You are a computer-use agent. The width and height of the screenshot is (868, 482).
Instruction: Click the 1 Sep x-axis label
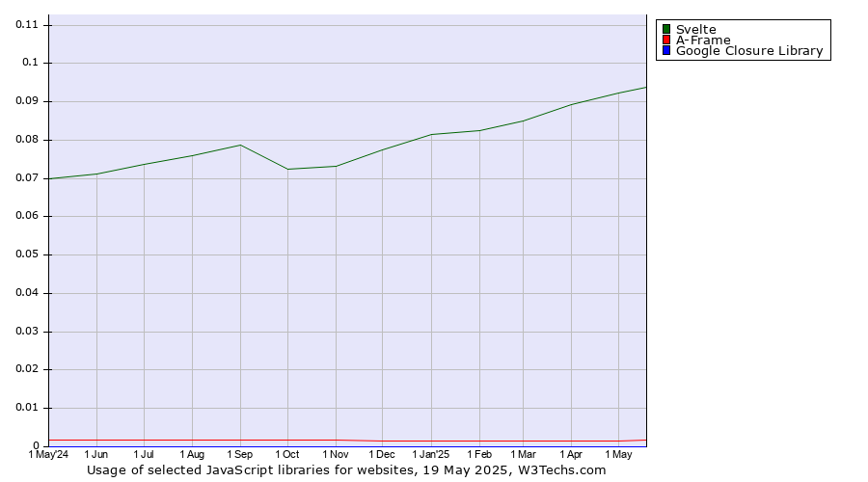click(x=240, y=454)
